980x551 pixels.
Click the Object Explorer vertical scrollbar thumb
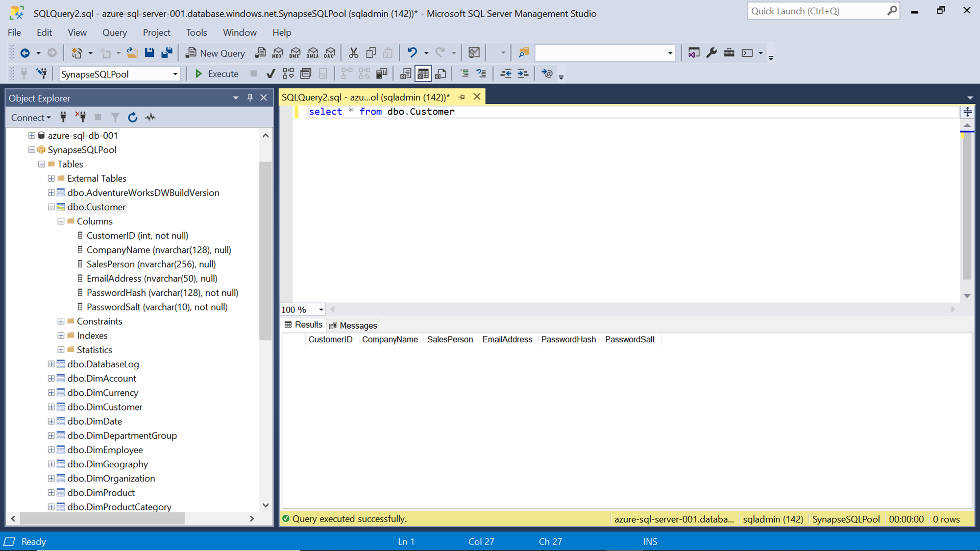(265, 250)
